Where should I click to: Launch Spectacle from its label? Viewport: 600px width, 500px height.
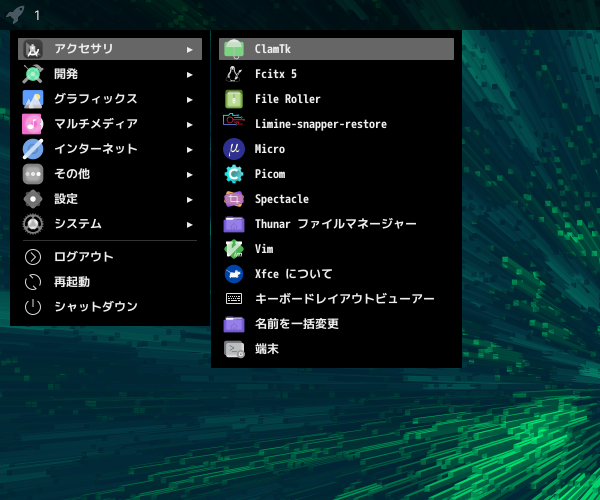282,199
